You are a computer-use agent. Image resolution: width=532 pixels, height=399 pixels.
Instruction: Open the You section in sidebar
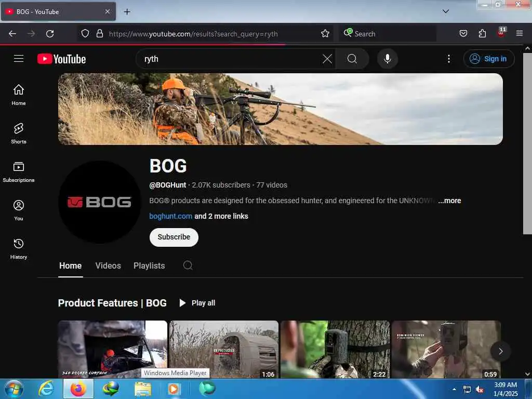pyautogui.click(x=19, y=210)
